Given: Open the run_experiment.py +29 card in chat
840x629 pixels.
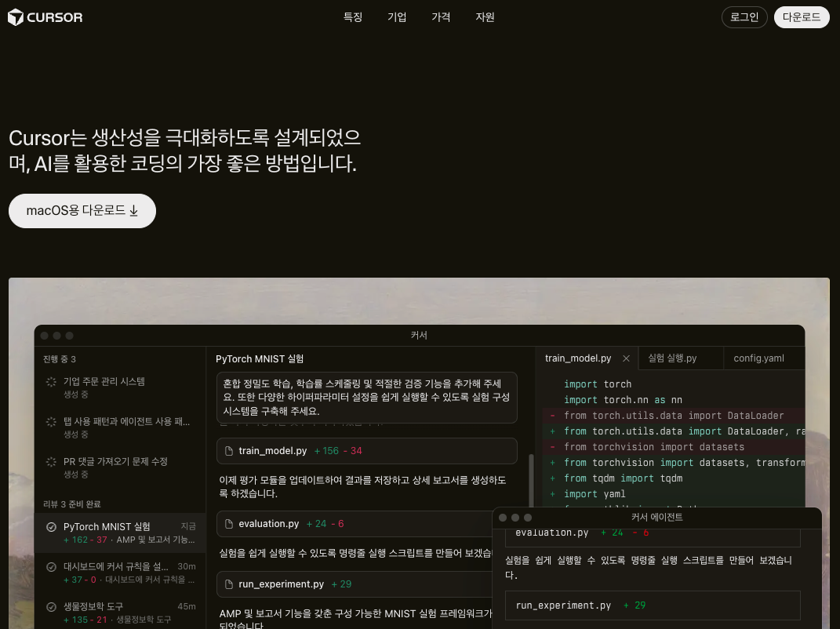Looking at the screenshot, I should coord(355,584).
